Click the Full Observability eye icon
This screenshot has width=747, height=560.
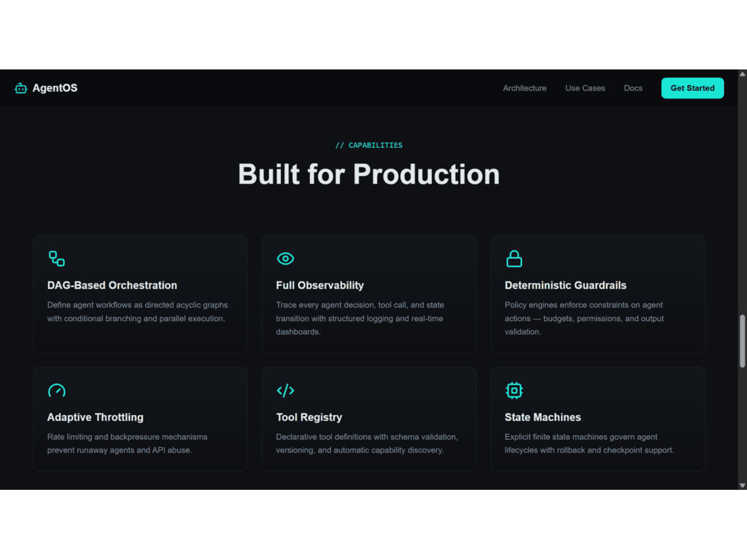tap(285, 258)
